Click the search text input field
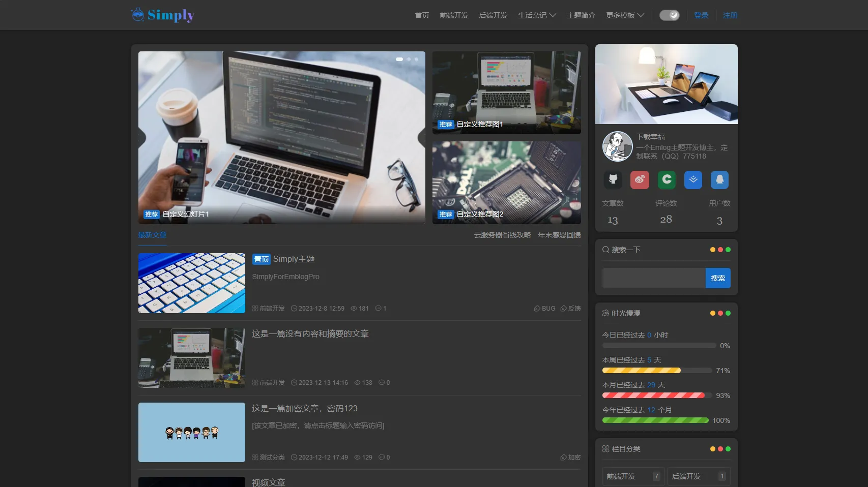 (653, 278)
